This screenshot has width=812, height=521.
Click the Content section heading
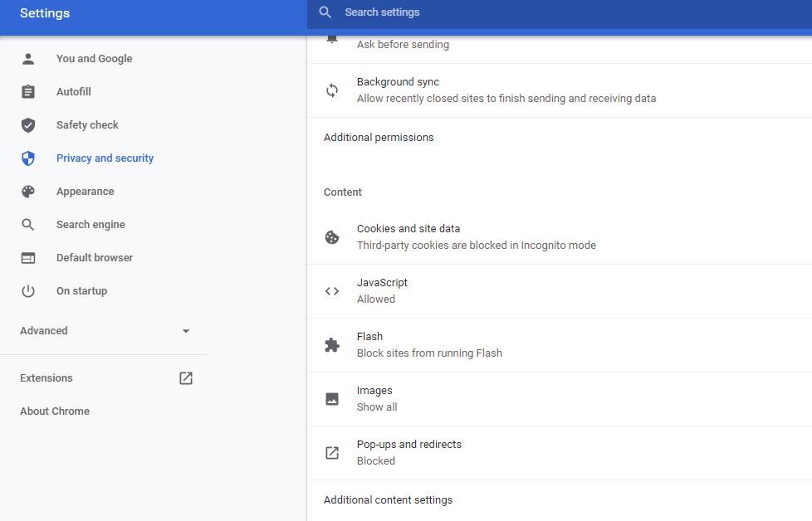[x=343, y=192]
